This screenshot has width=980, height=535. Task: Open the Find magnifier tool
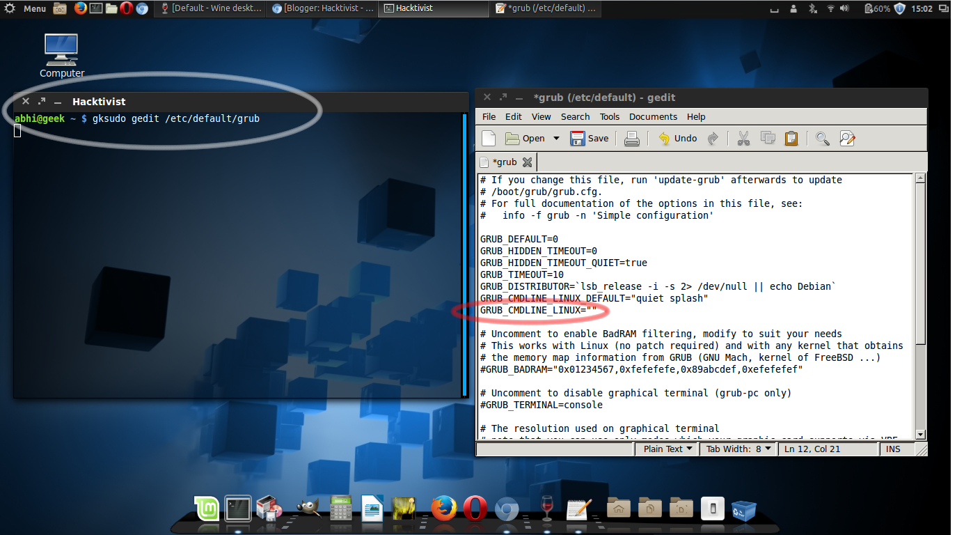(x=823, y=138)
